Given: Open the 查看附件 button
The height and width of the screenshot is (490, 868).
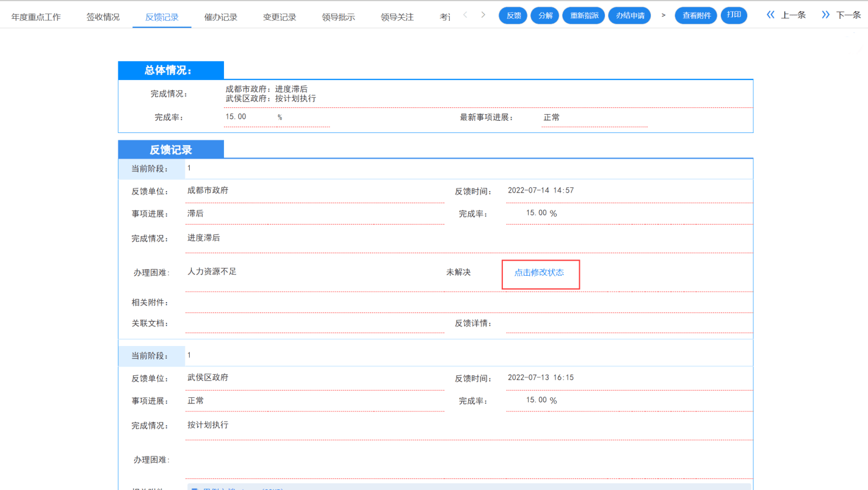Looking at the screenshot, I should tap(696, 15).
